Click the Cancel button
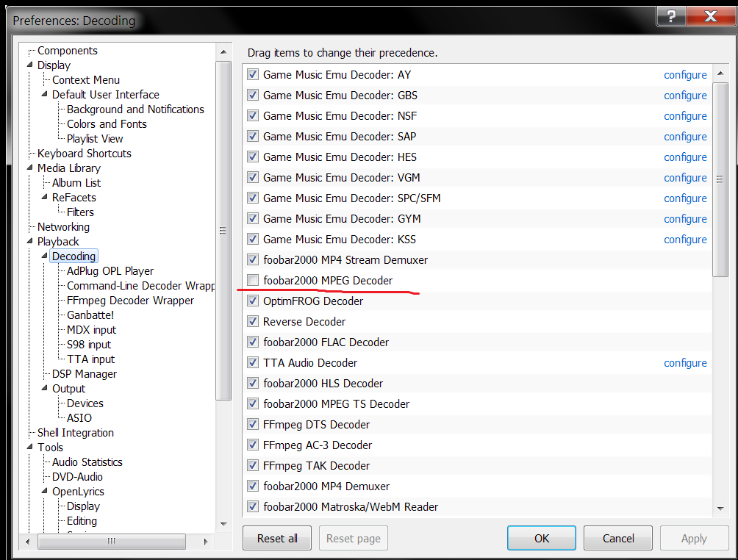738x560 pixels. pos(618,538)
